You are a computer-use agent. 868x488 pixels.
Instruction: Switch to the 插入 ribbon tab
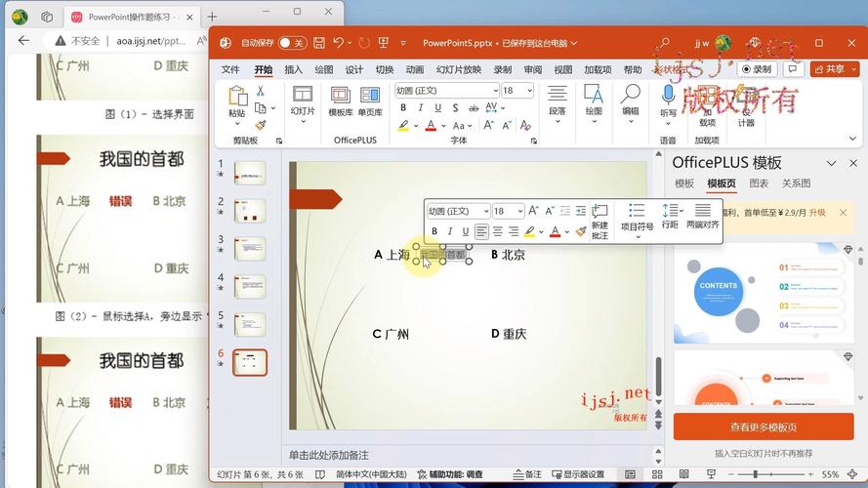[x=293, y=69]
